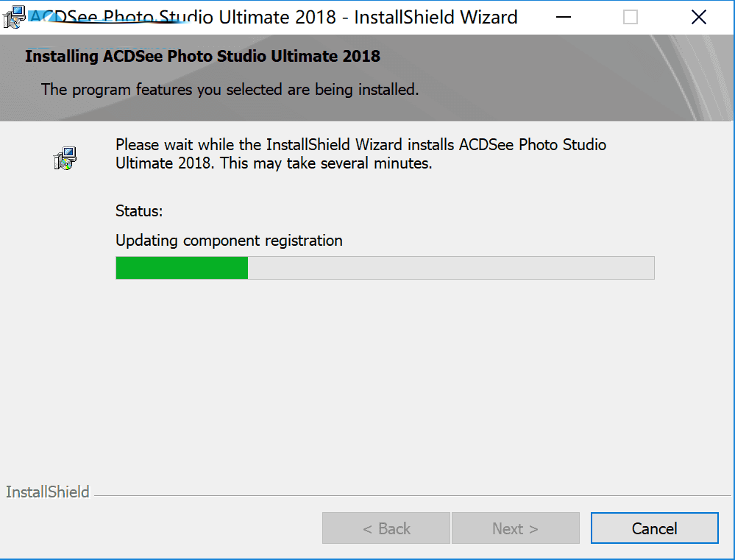This screenshot has height=560, width=735.
Task: Click the bold "Installing ACDSee Photo Studio Ultimate 2018" heading
Action: click(202, 57)
